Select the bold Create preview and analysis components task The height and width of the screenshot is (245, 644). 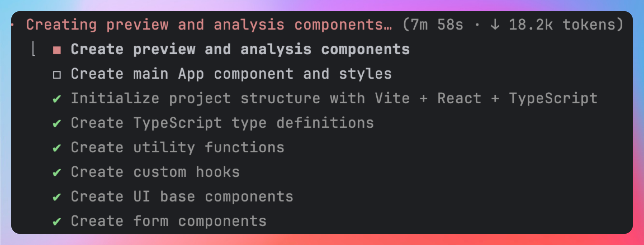pos(240,49)
